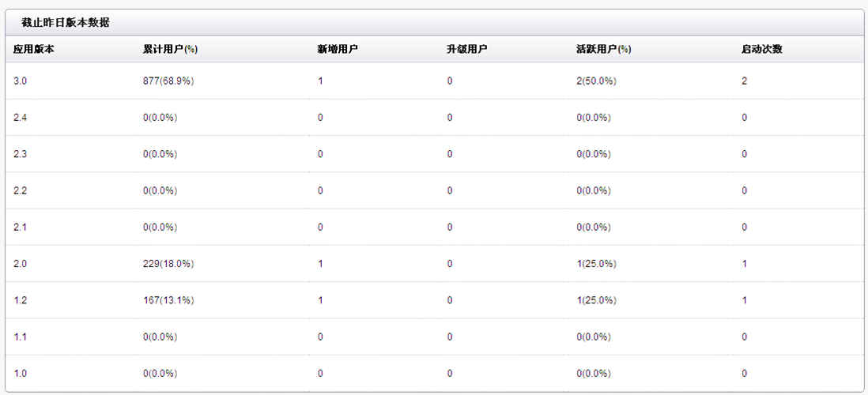Viewport: 868px width, 395px height.
Task: Click new users count for version 2.0
Action: (320, 264)
